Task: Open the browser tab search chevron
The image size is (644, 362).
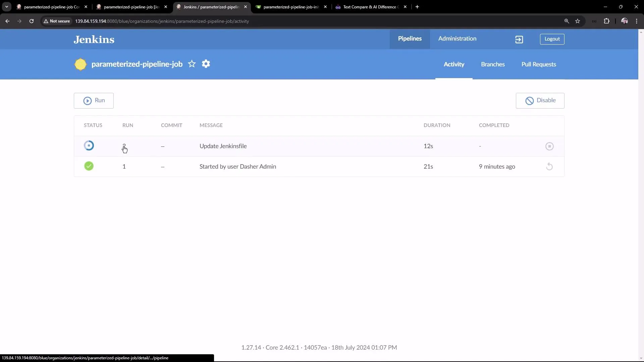Action: 6,7
